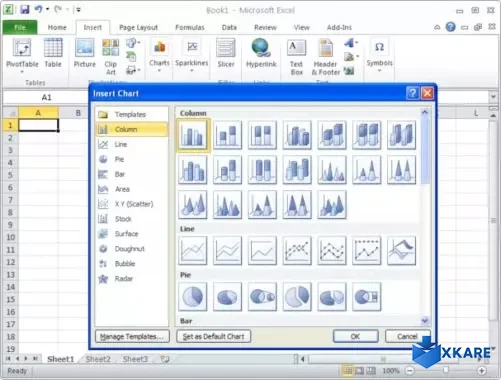Insert a Table from the ribbon
This screenshot has width=501, height=380.
[x=53, y=53]
